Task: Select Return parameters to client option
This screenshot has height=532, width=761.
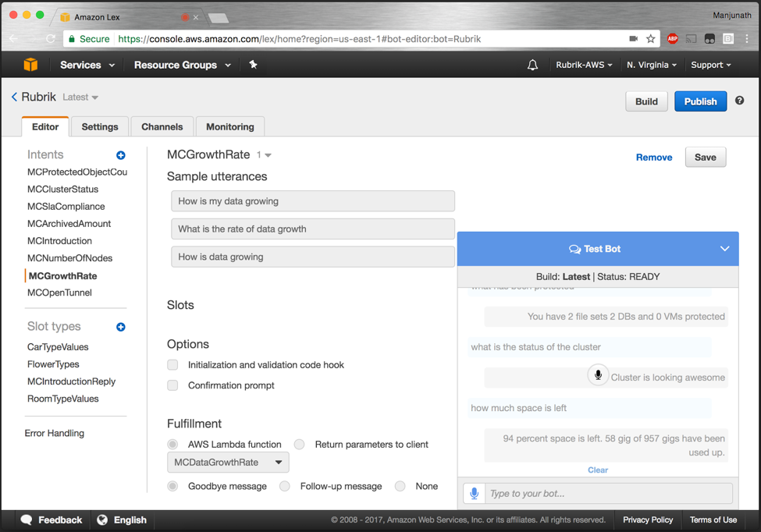Action: tap(300, 444)
